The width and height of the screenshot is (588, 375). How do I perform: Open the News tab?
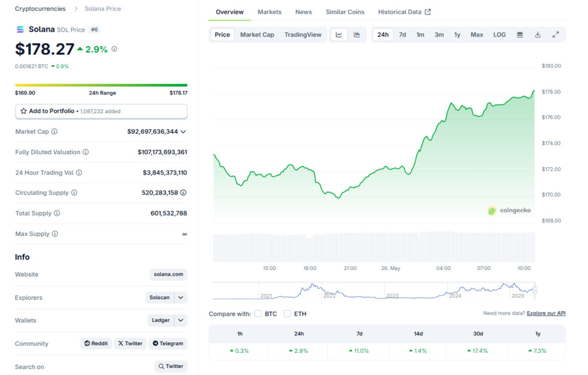(x=304, y=12)
